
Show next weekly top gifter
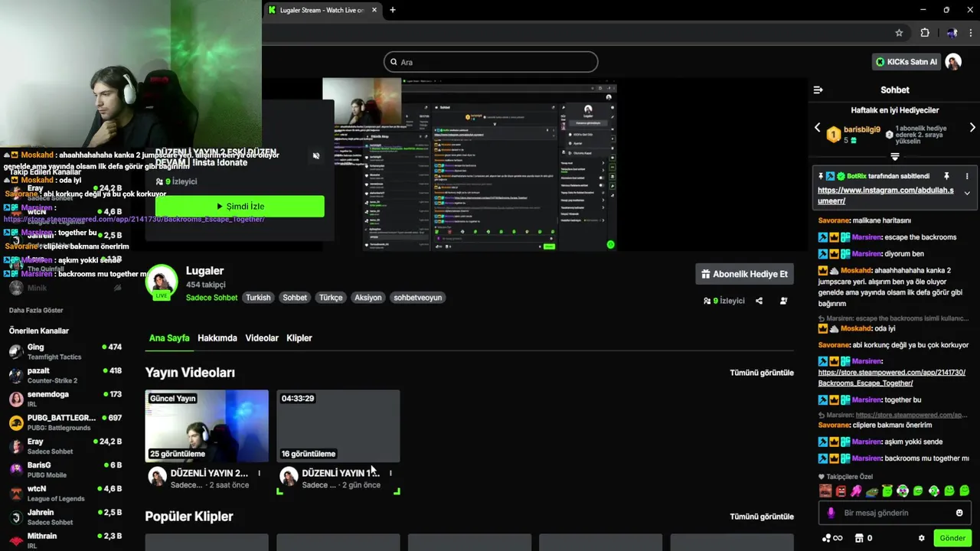coord(972,128)
